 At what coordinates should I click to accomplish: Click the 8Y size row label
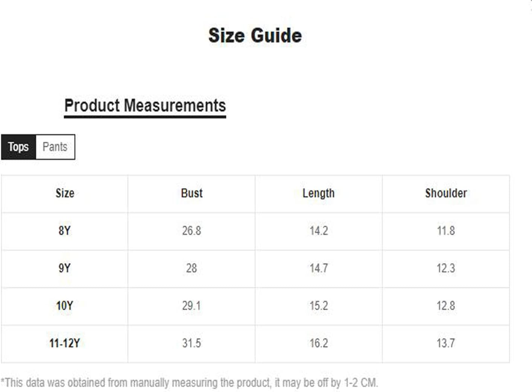click(x=64, y=230)
